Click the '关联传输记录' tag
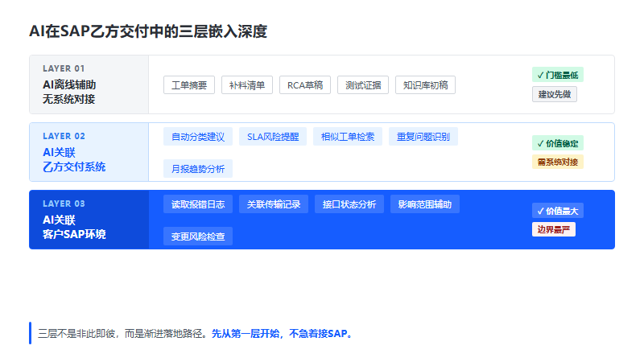 click(x=274, y=204)
